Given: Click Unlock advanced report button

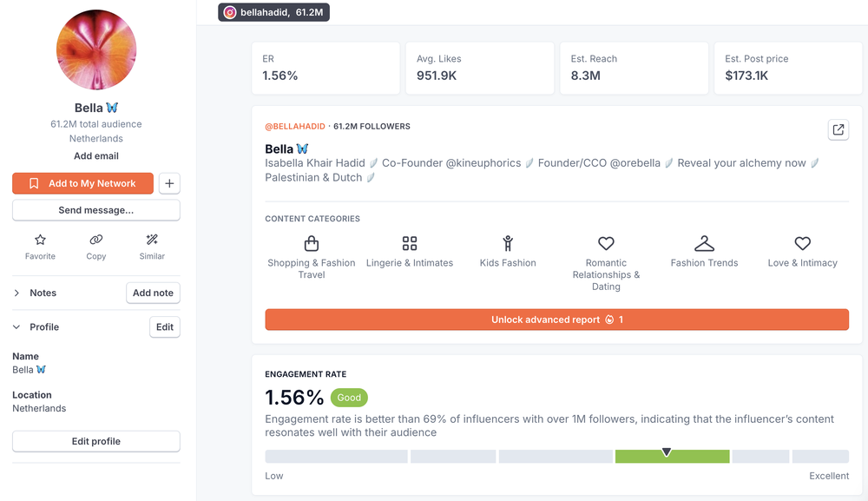Looking at the screenshot, I should click(x=557, y=320).
